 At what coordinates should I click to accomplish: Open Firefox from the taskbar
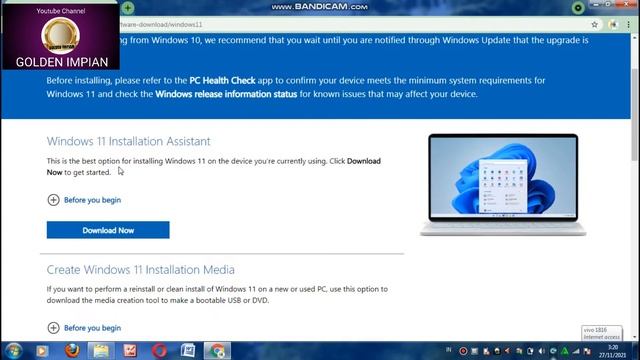click(x=72, y=351)
